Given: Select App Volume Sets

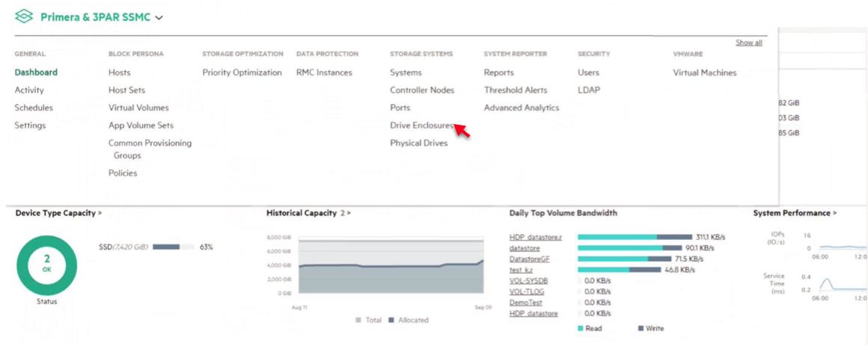Looking at the screenshot, I should pyautogui.click(x=141, y=126).
